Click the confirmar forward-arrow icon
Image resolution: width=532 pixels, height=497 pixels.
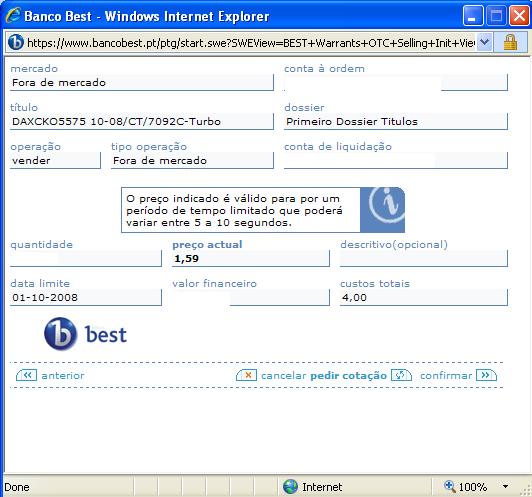(x=486, y=375)
